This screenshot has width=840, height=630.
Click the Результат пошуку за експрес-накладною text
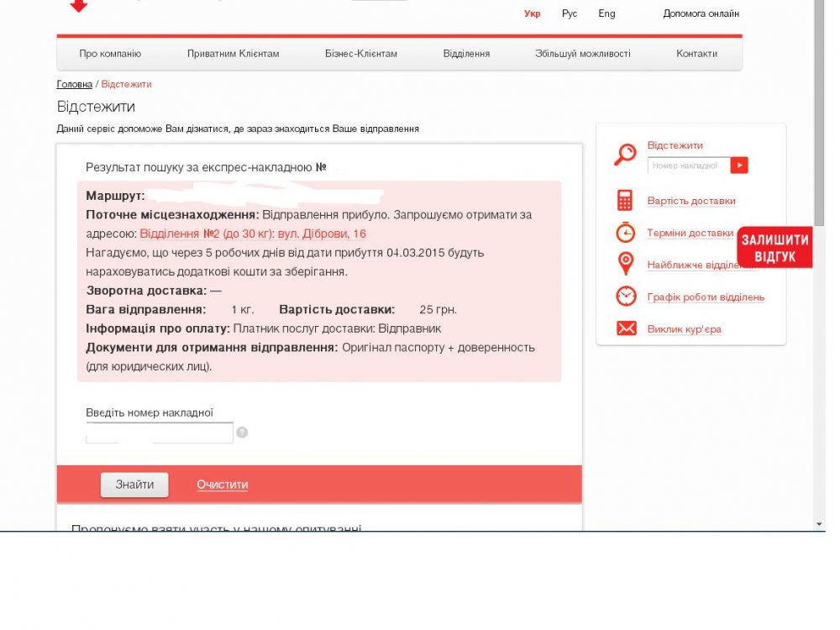coord(199,167)
